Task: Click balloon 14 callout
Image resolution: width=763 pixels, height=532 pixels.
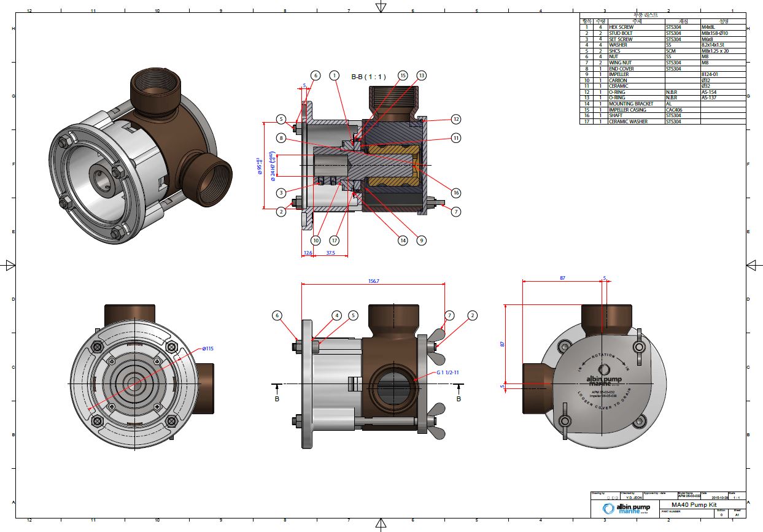Action: [x=403, y=241]
